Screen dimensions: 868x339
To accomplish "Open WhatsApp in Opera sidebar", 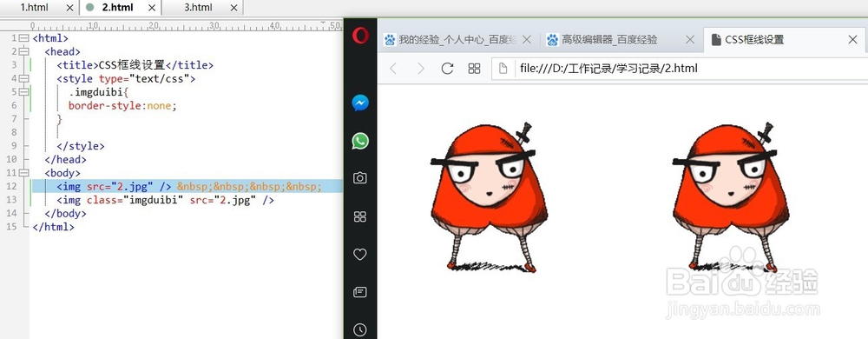I will pyautogui.click(x=360, y=141).
